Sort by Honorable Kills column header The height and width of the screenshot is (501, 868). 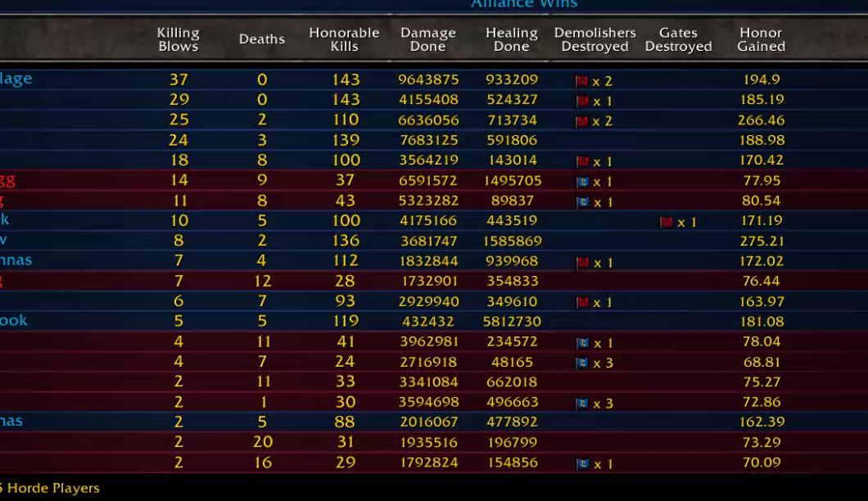pyautogui.click(x=344, y=39)
